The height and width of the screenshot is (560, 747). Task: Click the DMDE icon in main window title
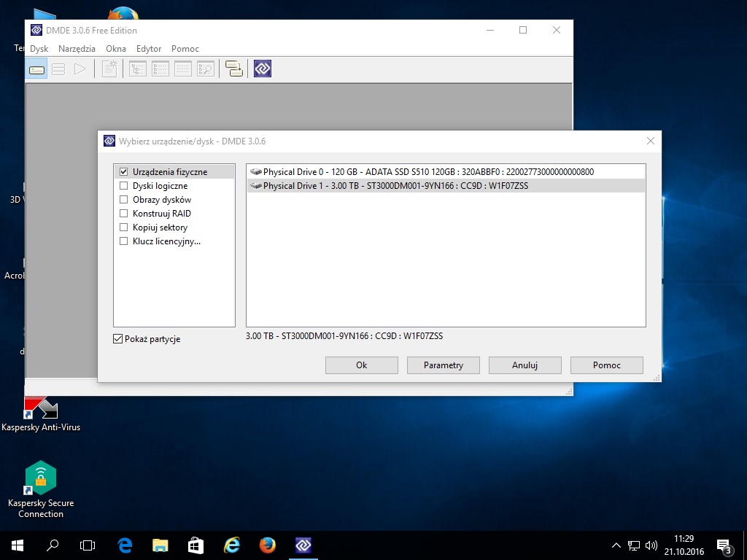[x=36, y=30]
